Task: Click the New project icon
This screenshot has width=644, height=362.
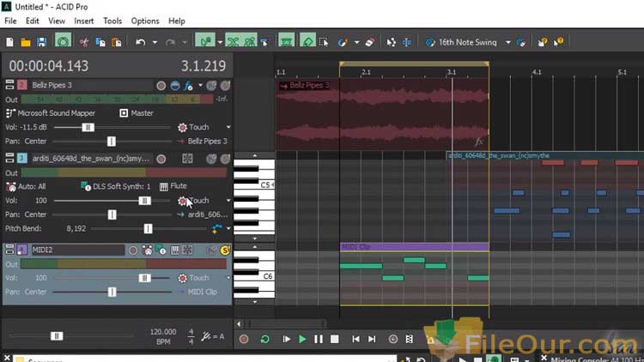Action: [9, 42]
